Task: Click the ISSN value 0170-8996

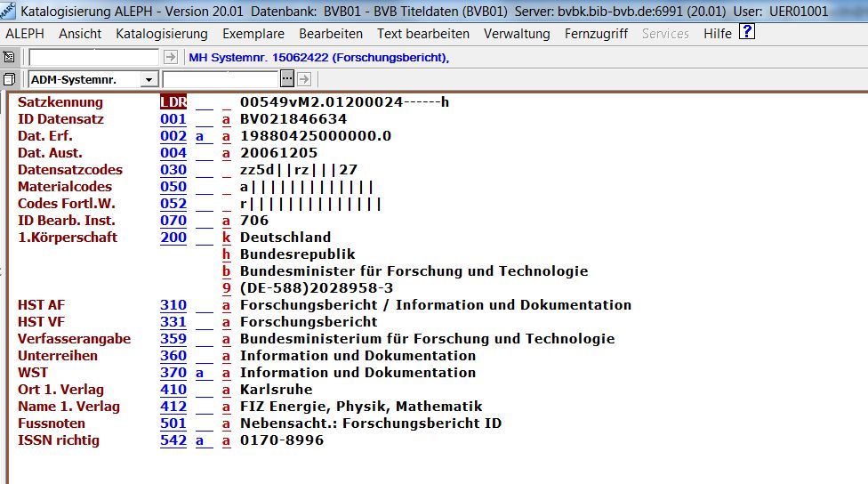Action: [282, 440]
